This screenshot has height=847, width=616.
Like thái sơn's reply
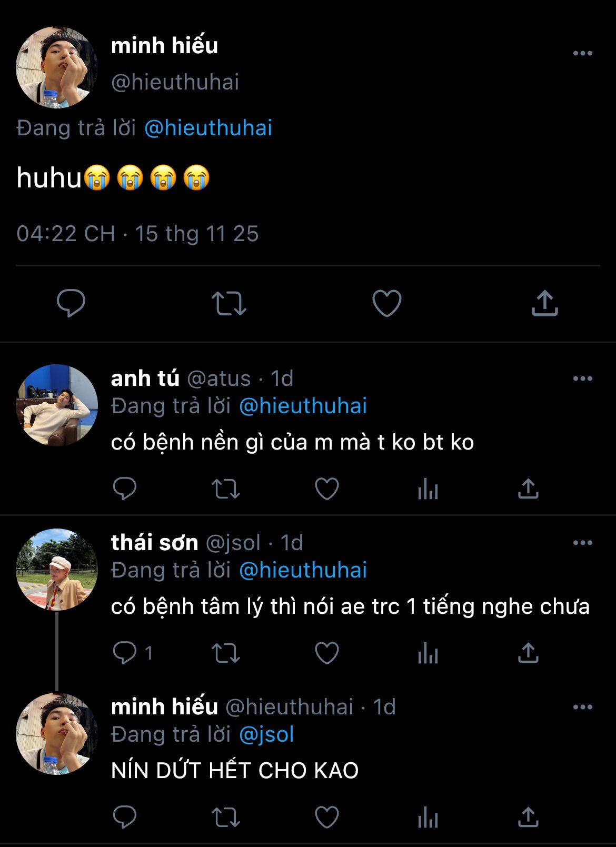pyautogui.click(x=326, y=653)
